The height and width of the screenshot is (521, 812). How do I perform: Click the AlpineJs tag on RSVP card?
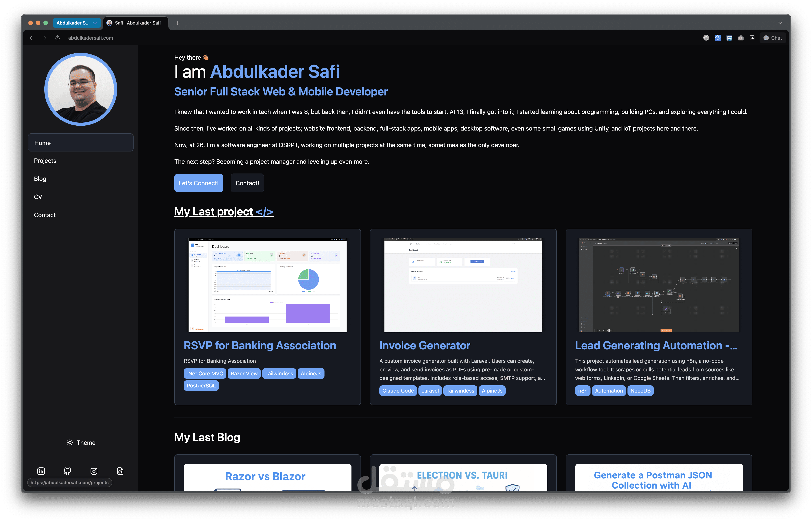coord(311,373)
